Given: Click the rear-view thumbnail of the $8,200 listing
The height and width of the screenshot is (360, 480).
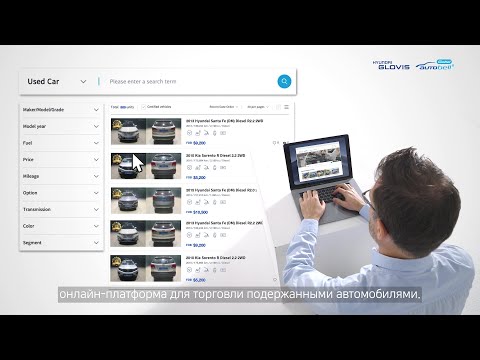Looking at the screenshot, I should (164, 166).
